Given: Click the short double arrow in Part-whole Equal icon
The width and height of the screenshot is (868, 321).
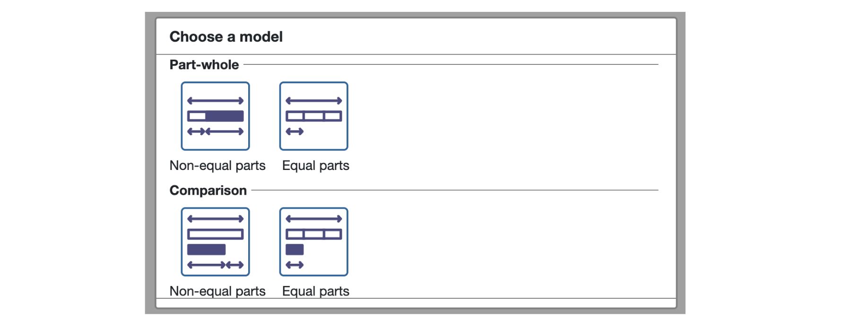Looking at the screenshot, I should pyautogui.click(x=295, y=131).
